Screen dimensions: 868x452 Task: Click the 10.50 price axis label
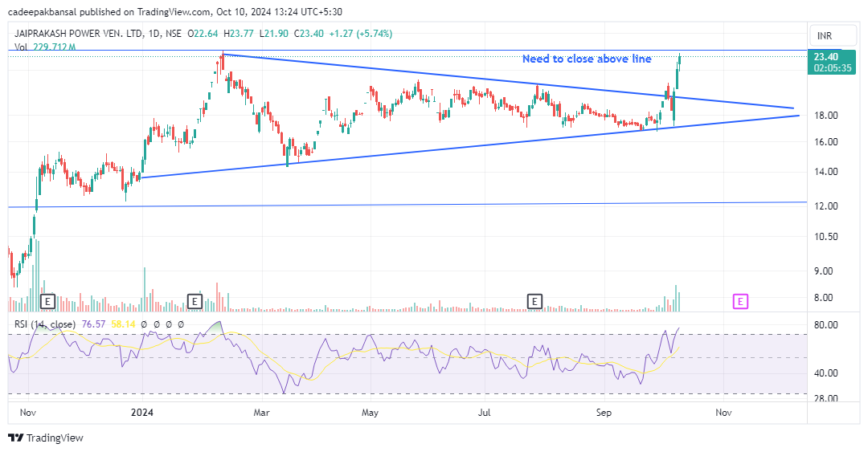pyautogui.click(x=825, y=236)
